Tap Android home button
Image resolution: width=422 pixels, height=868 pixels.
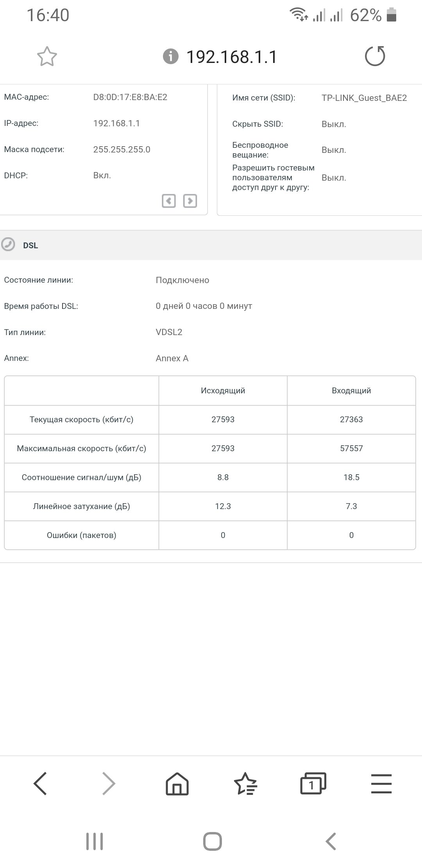213,841
